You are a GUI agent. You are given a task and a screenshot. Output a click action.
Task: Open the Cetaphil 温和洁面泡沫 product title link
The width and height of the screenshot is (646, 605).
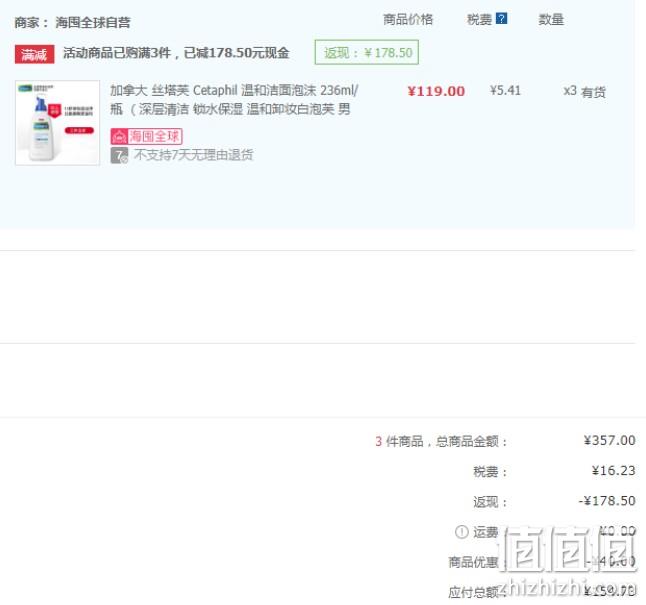pyautogui.click(x=234, y=99)
